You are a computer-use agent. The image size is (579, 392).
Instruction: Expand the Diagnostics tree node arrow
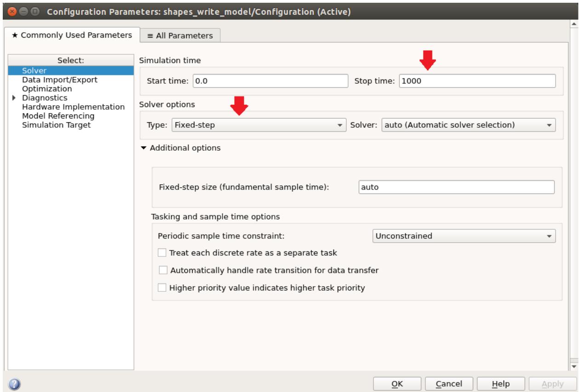[x=13, y=98]
